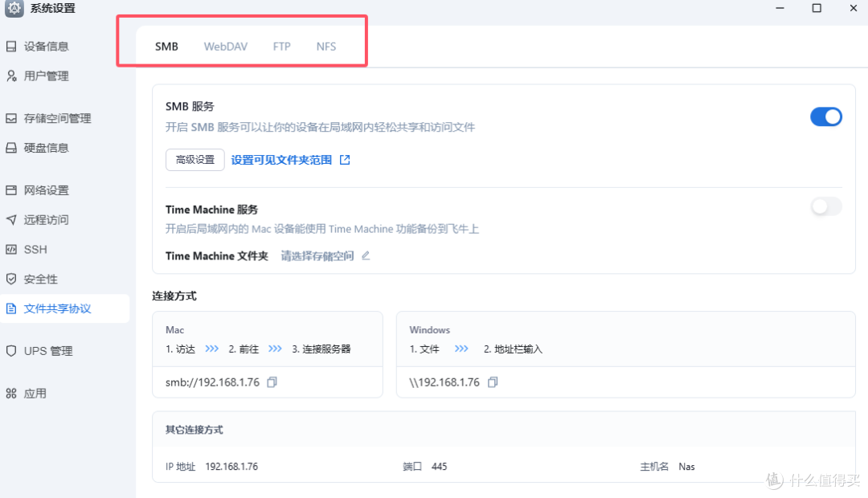Viewport: 868px width, 498px height.
Task: Click the external link icon beside folder range
Action: coord(345,160)
